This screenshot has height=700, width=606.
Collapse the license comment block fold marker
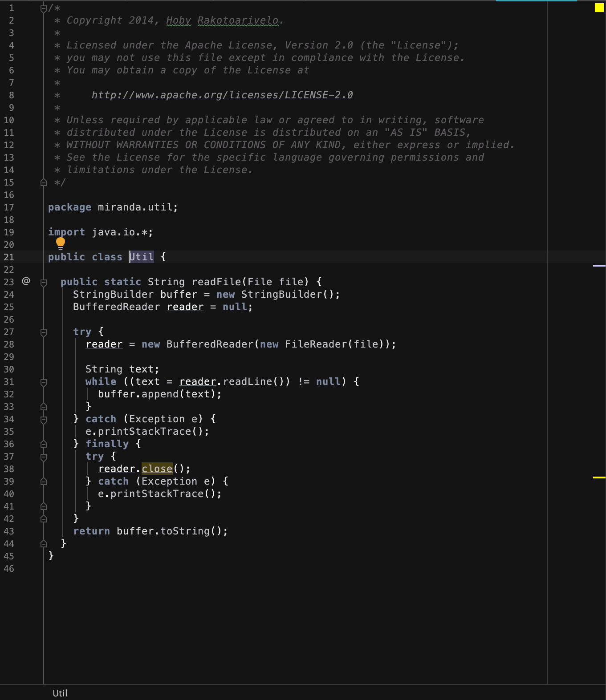point(44,8)
